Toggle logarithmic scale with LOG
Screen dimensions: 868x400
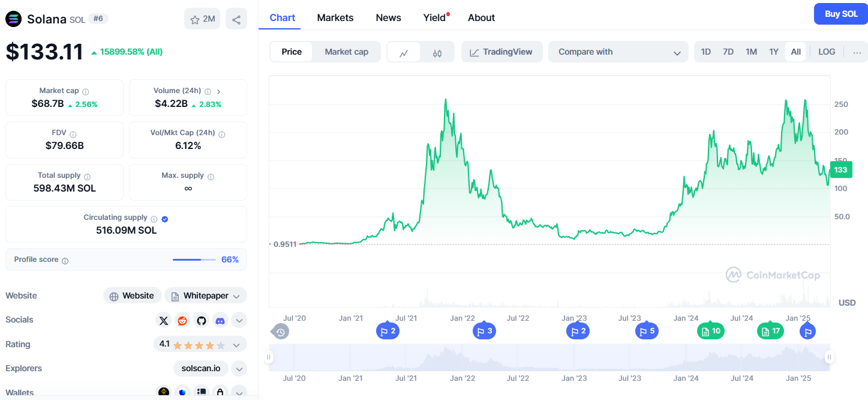pyautogui.click(x=826, y=52)
